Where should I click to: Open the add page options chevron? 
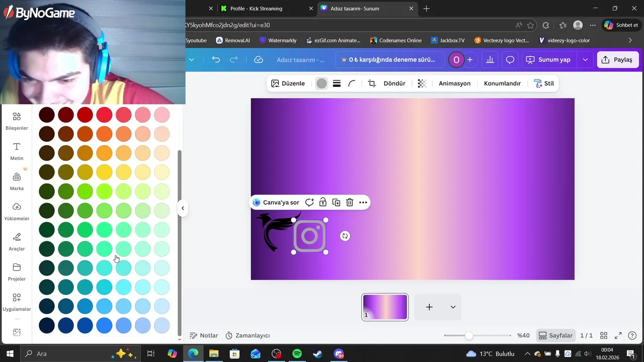point(453,307)
